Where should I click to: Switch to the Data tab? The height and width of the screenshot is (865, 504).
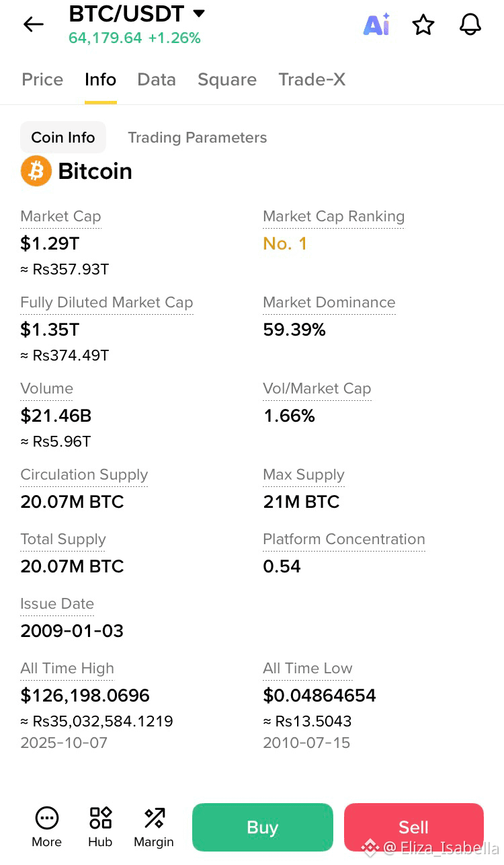[x=157, y=79]
